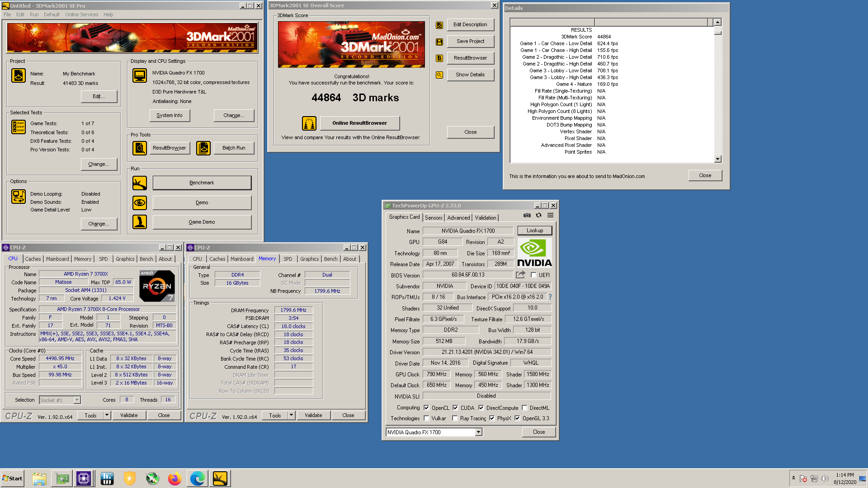The height and width of the screenshot is (488, 868).
Task: Click the Batch Run icon in Pro Tools
Action: coord(203,148)
